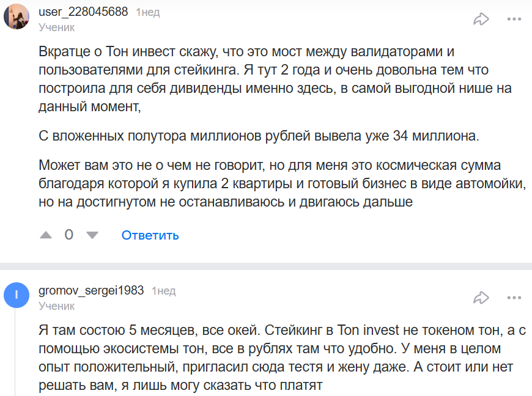The width and height of the screenshot is (532, 396).
Task: Open user_228045688 profile via username
Action: coord(83,12)
